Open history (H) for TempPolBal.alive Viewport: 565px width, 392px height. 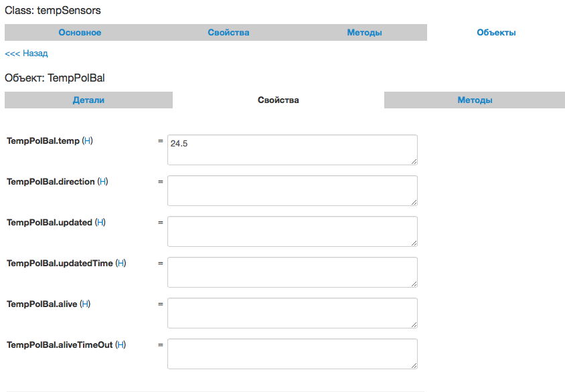coord(85,304)
